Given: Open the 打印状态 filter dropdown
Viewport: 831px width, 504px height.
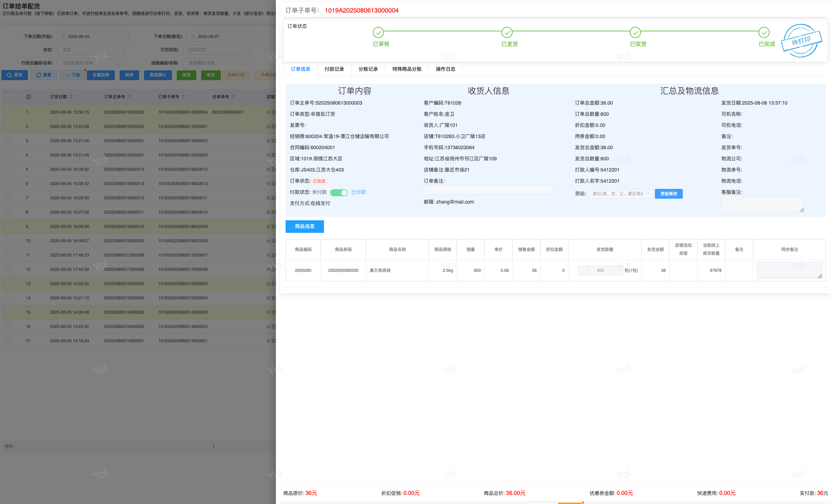Looking at the screenshot, I should point(217,50).
